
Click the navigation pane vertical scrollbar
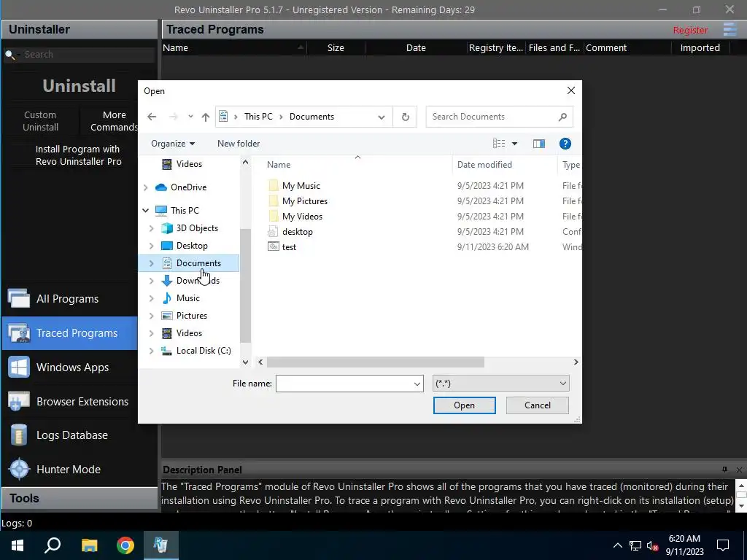click(245, 286)
